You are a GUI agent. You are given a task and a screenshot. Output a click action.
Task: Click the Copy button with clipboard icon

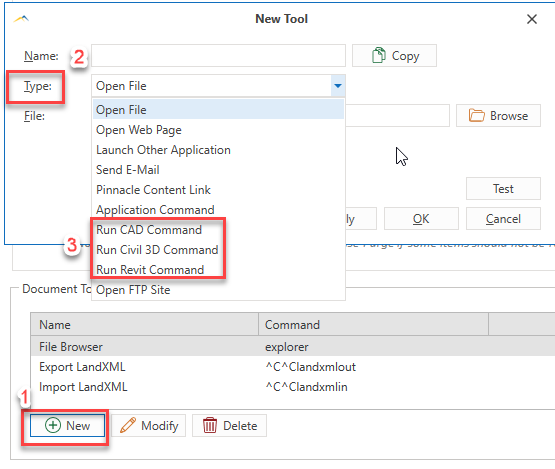394,56
